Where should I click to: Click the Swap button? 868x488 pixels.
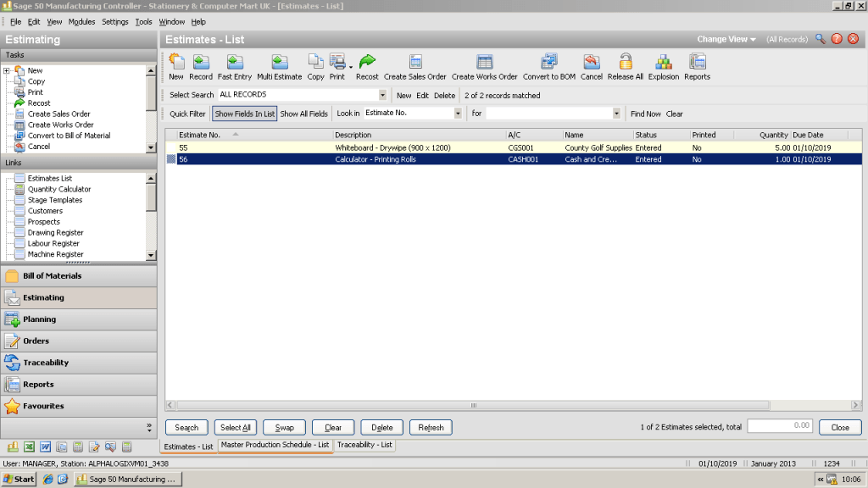click(284, 428)
